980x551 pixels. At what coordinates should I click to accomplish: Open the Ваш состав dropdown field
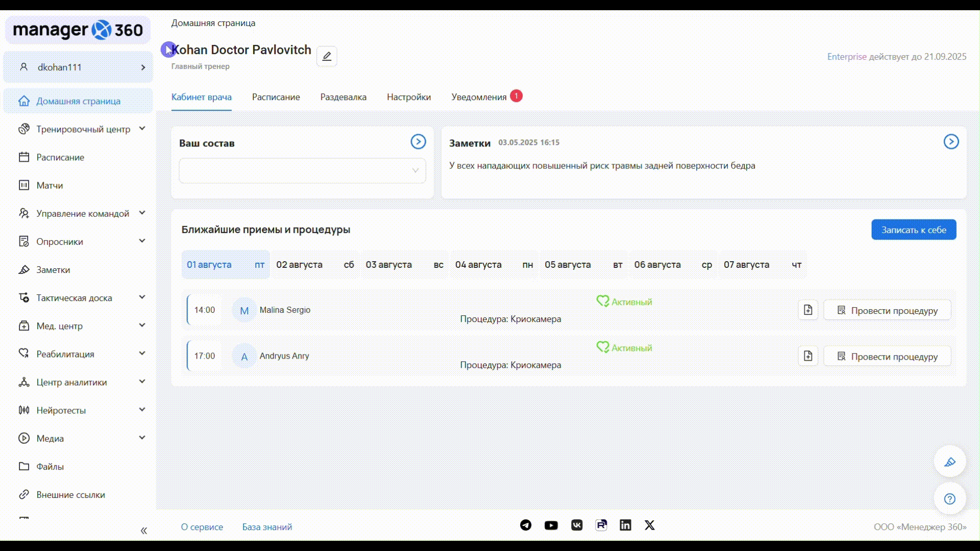click(x=302, y=171)
